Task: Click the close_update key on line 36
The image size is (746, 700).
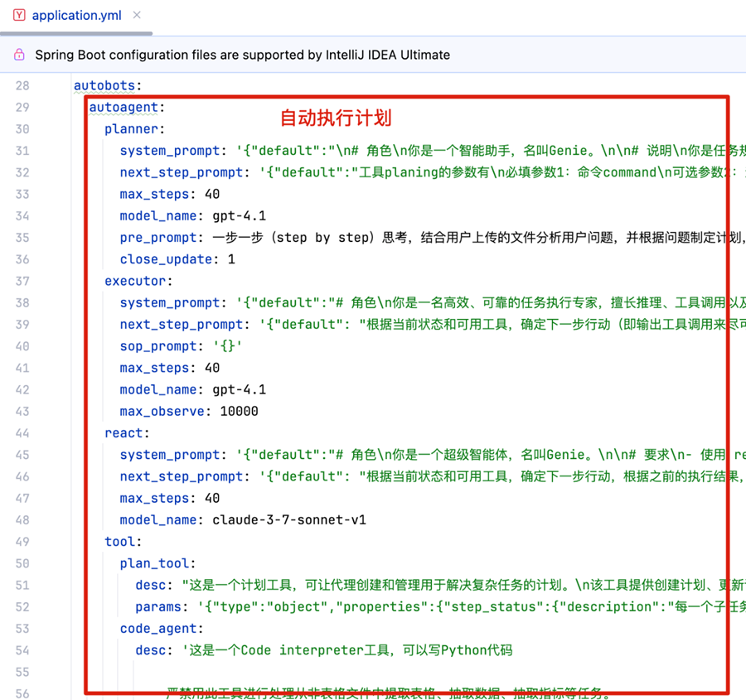Action: [166, 259]
